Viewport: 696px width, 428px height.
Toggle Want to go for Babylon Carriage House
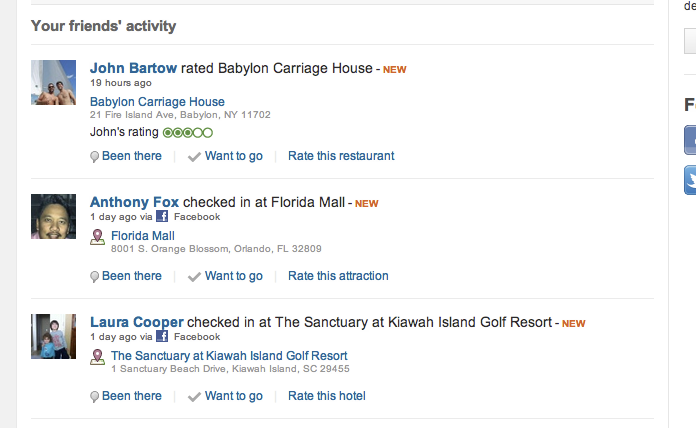[226, 156]
